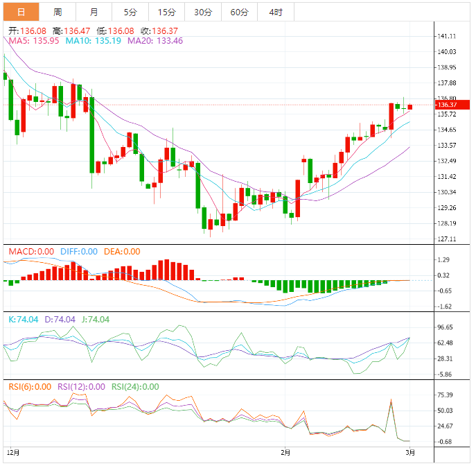
Task: Click the MA5: 135.95 legend label
Action: [34, 41]
